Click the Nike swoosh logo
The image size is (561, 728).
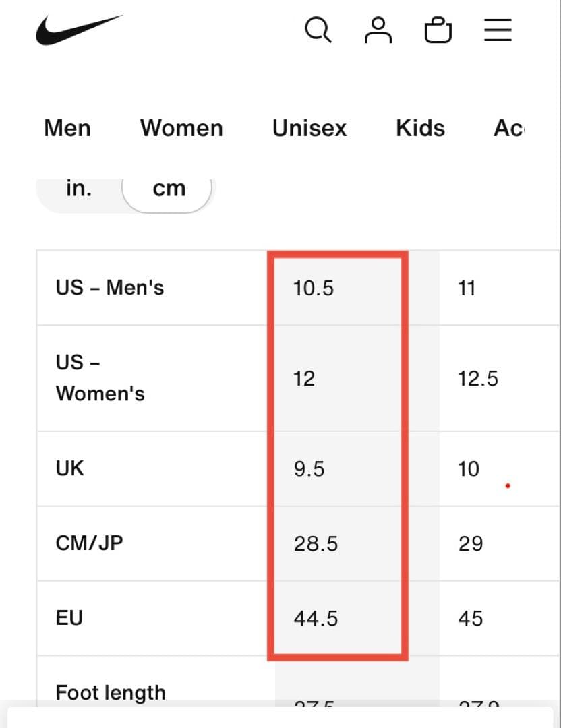(78, 30)
